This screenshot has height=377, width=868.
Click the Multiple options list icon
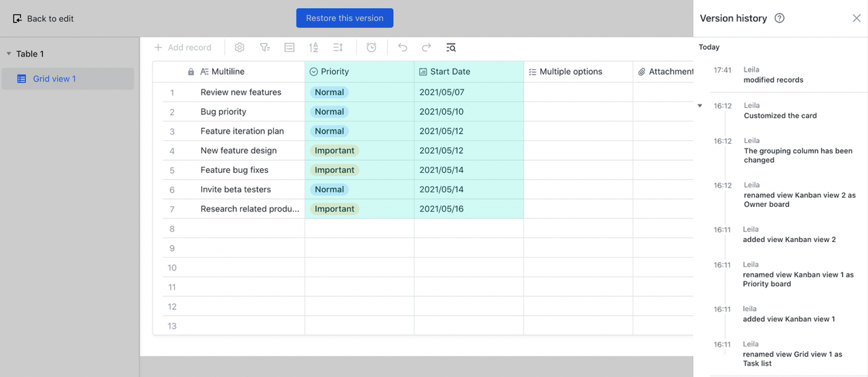532,72
